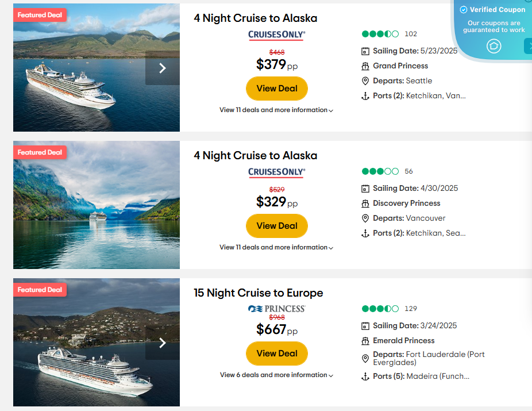Click location pin icon beside Departs: Vancouver
Screen dimensions: 532x411
tap(365, 218)
